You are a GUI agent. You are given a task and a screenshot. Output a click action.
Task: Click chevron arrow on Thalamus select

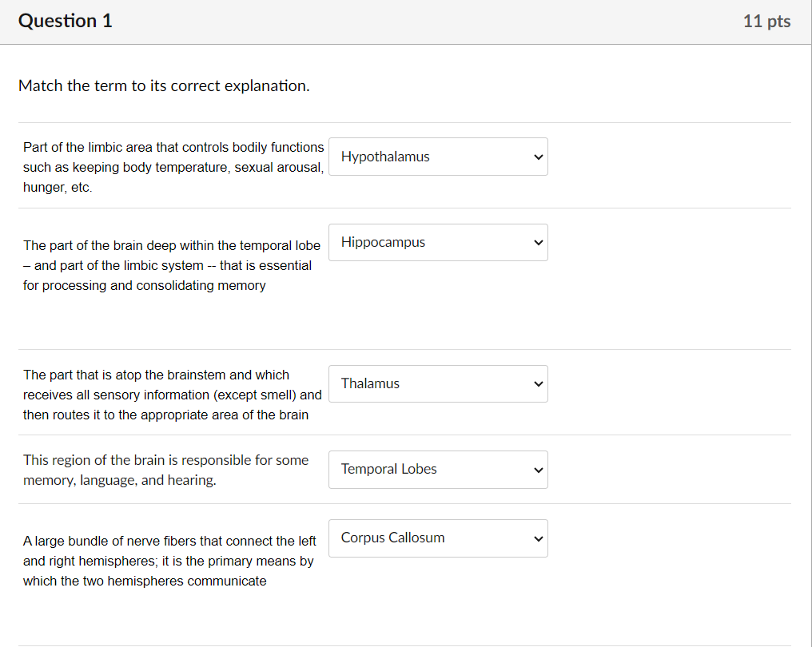[539, 384]
